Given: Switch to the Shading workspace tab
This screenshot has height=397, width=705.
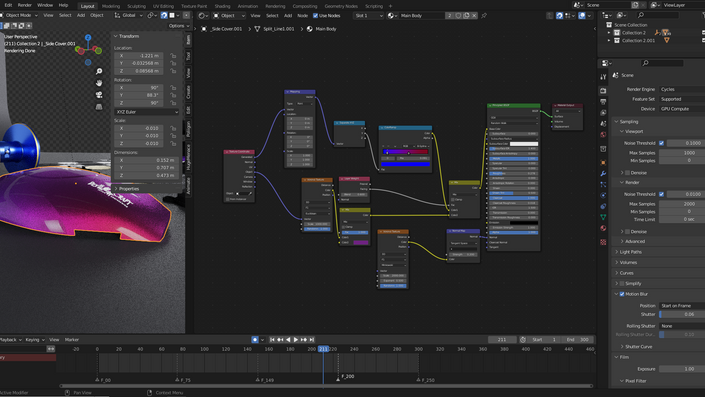Looking at the screenshot, I should 222,6.
